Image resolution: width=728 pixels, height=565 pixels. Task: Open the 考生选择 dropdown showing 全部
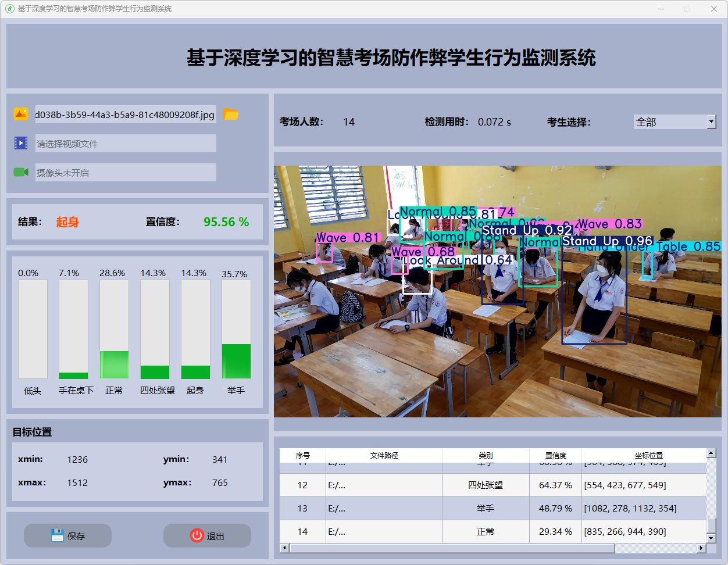(x=670, y=121)
